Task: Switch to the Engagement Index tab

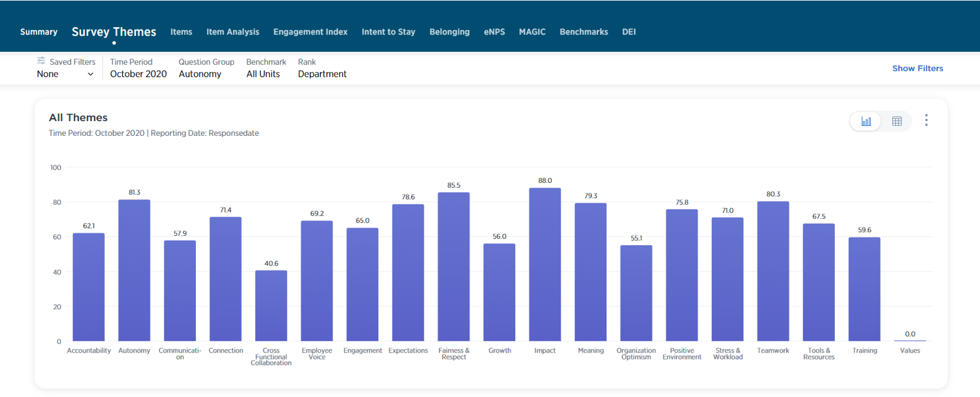Action: pyautogui.click(x=310, y=32)
